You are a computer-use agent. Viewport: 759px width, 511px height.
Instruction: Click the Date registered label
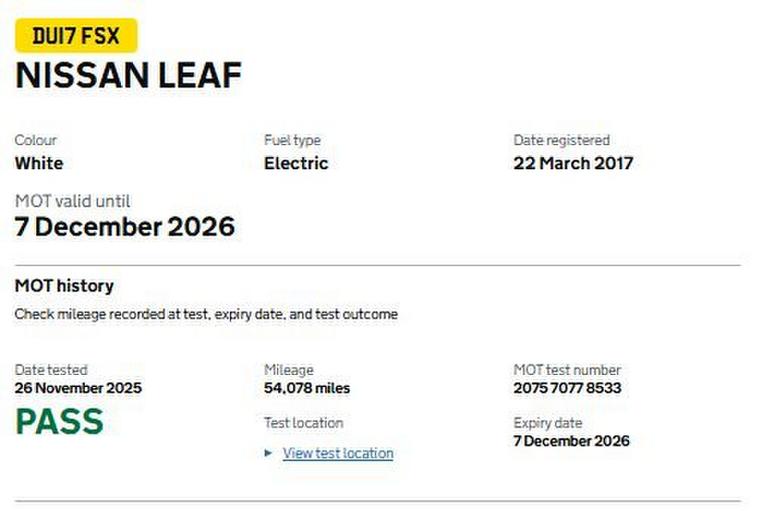(561, 140)
